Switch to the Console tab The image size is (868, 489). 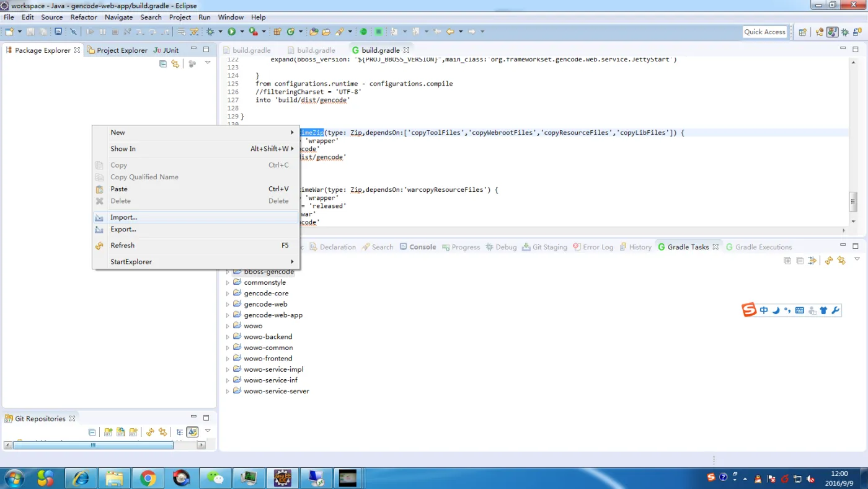[418, 247]
